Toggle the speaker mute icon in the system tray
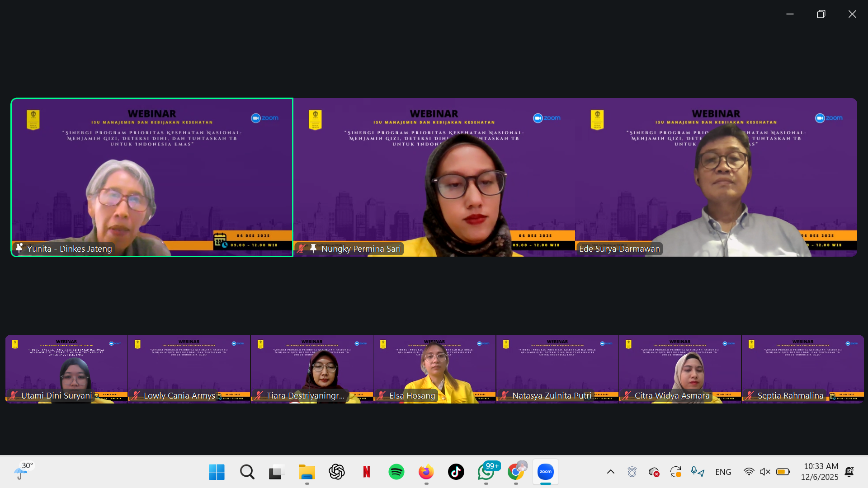The width and height of the screenshot is (868, 488). [x=765, y=472]
